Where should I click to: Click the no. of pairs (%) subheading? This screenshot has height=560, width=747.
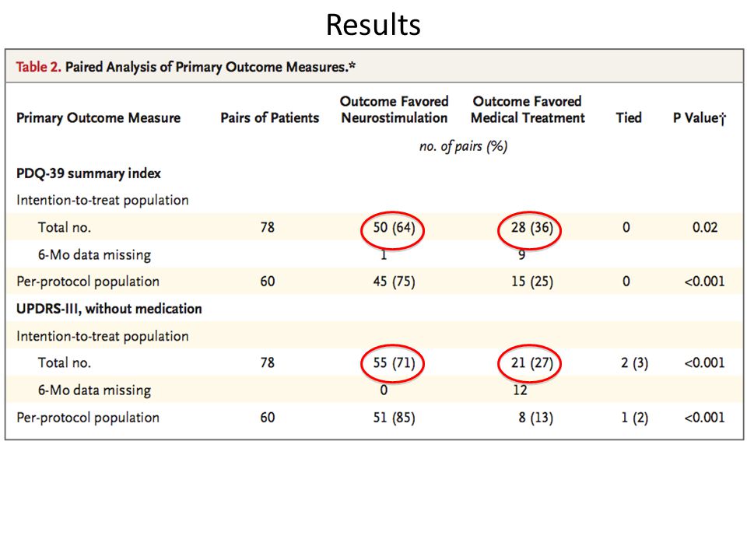point(463,146)
